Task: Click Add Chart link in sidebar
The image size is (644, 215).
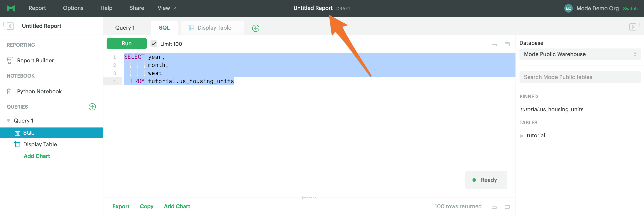Action: click(37, 156)
